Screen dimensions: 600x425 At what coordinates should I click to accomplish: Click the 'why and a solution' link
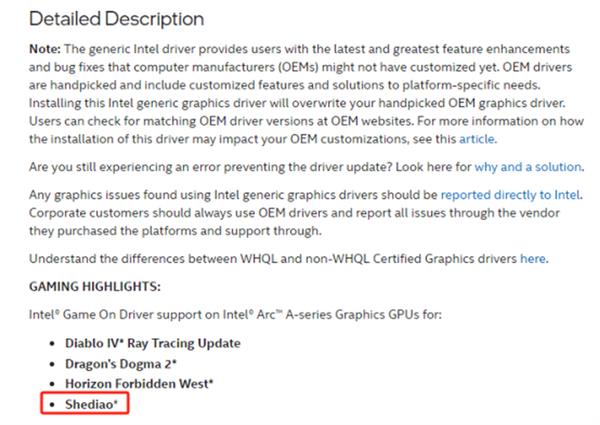528,167
